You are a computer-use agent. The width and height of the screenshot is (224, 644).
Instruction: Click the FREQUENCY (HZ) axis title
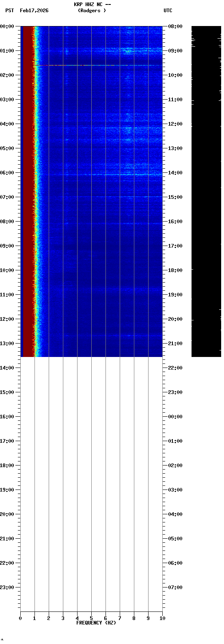(x=96, y=623)
